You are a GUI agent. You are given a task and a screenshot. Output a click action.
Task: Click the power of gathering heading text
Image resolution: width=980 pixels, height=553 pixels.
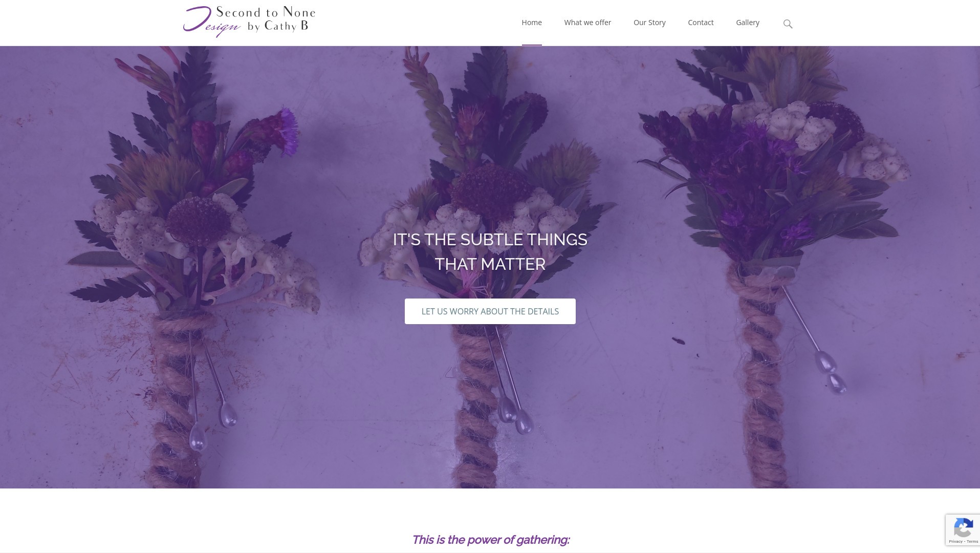pos(490,540)
